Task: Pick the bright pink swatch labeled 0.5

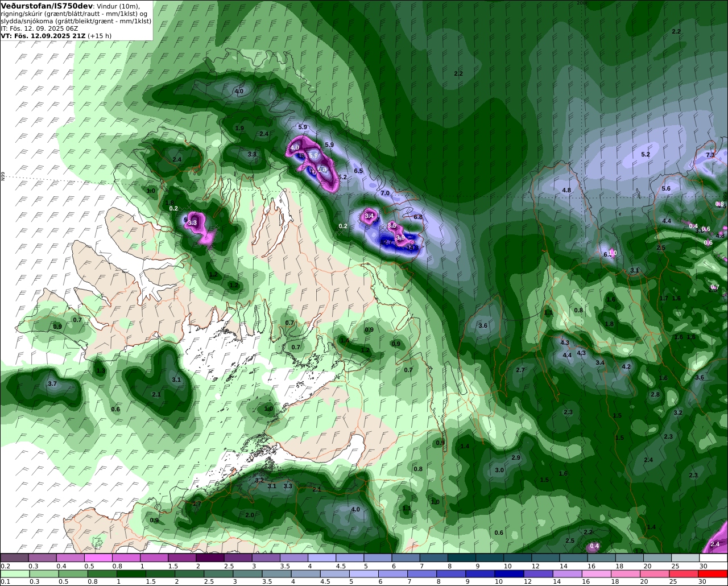Action: 98,558
